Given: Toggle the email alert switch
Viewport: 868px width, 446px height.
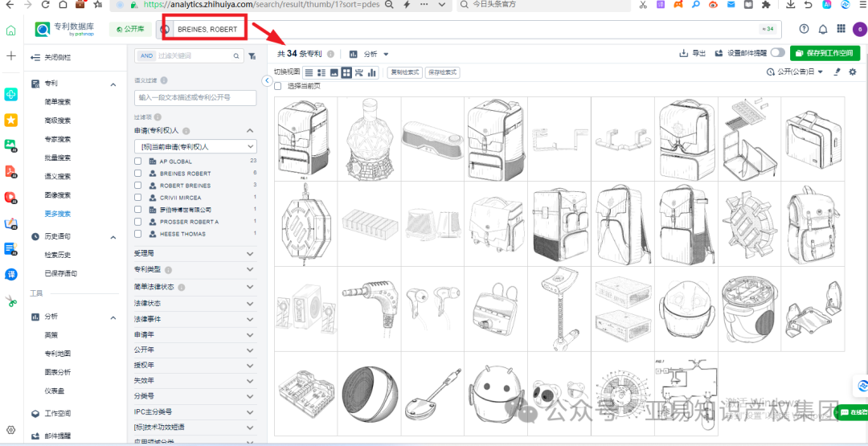Looking at the screenshot, I should click(778, 53).
